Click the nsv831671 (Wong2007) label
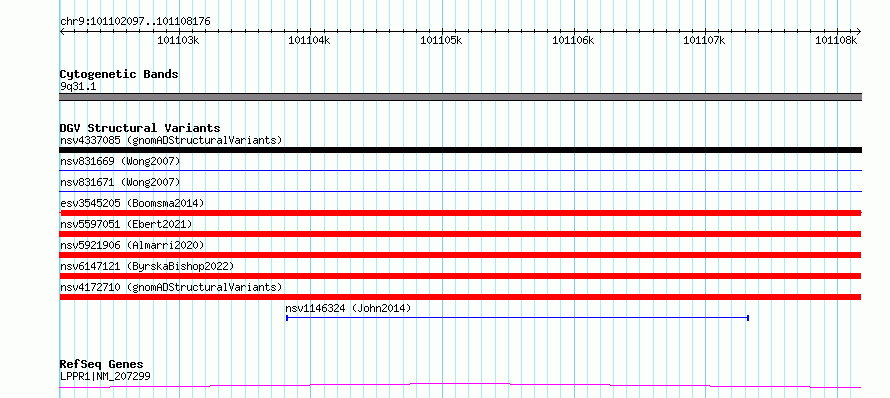 tap(120, 182)
